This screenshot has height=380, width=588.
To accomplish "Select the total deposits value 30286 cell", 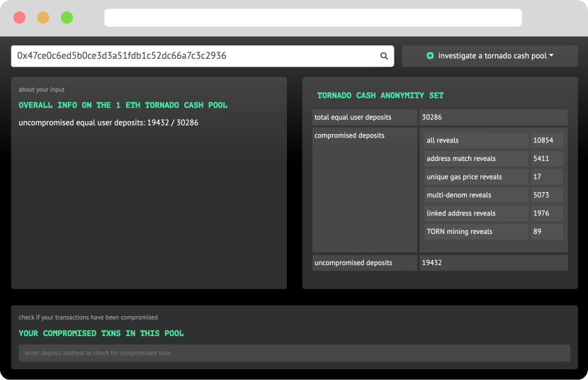I will click(494, 117).
